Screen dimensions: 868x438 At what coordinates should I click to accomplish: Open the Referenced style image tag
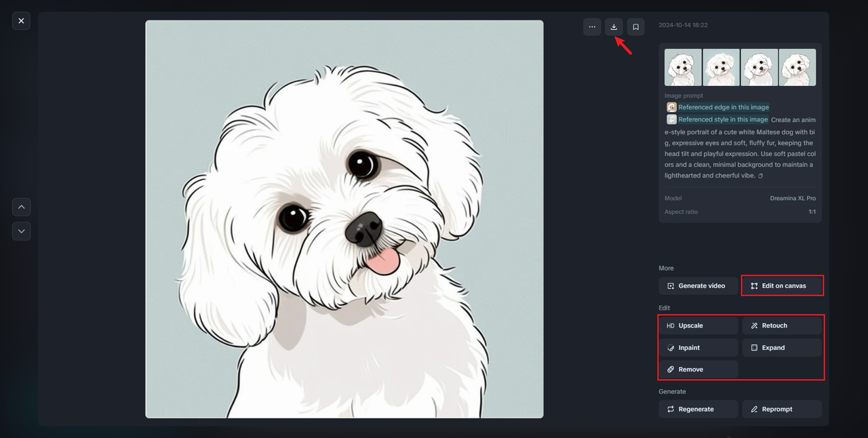[717, 119]
